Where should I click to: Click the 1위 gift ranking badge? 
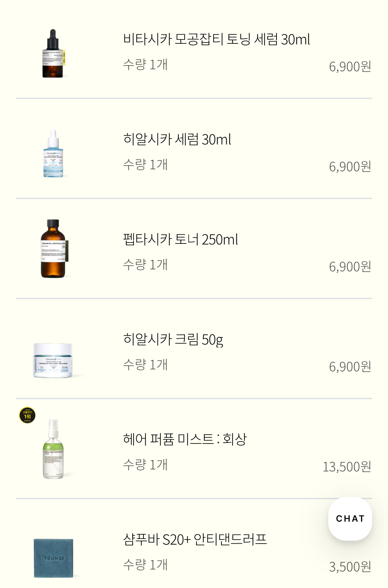[27, 415]
